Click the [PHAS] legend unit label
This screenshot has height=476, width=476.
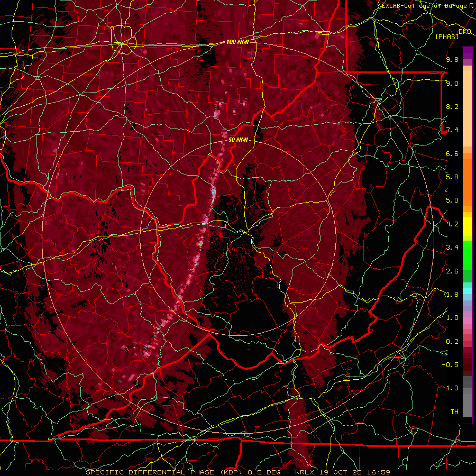click(x=447, y=36)
